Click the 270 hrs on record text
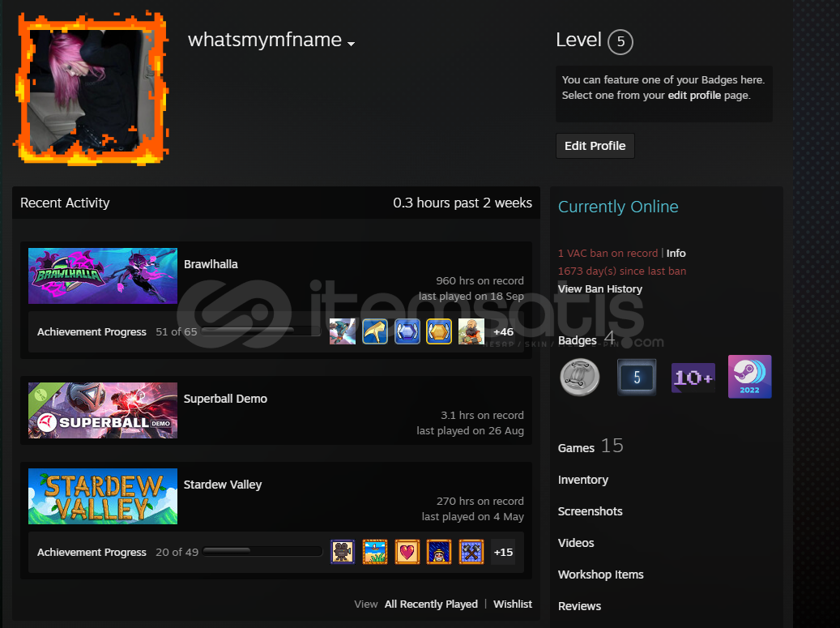The image size is (840, 628). (480, 501)
